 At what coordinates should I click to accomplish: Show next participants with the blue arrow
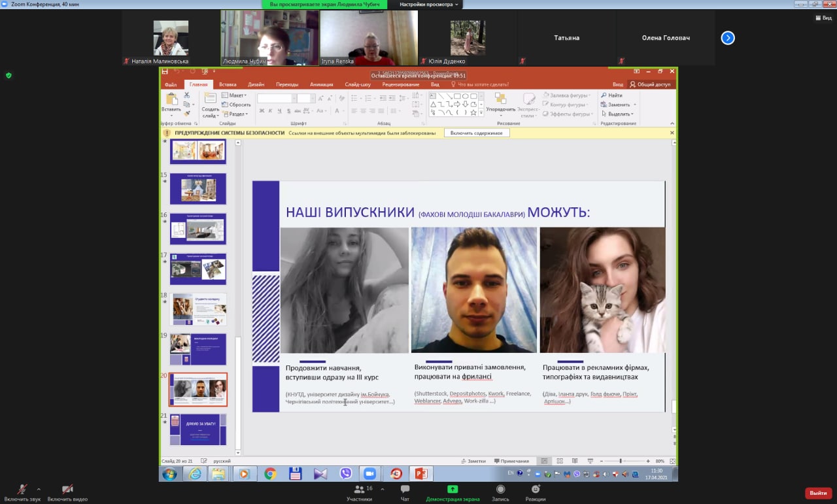[x=728, y=38]
